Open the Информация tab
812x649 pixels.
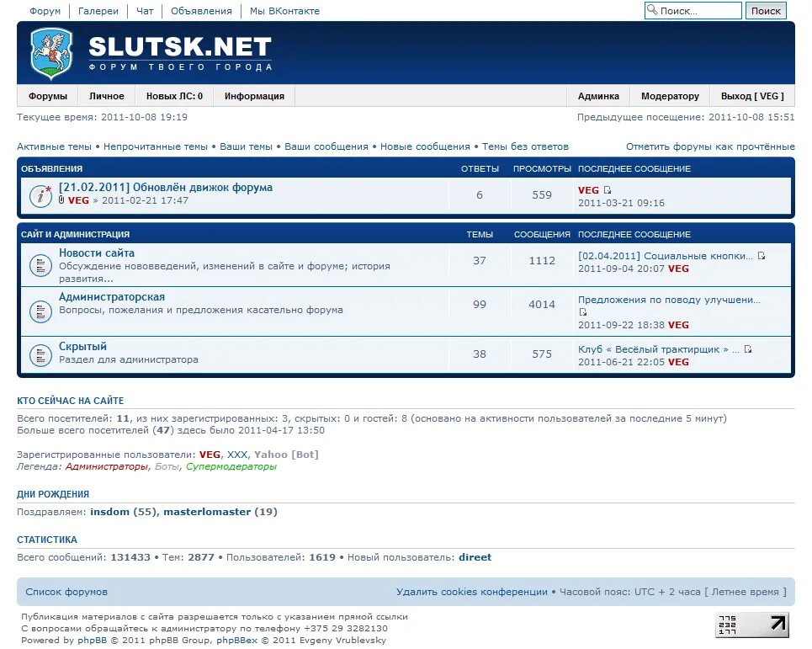(x=254, y=96)
